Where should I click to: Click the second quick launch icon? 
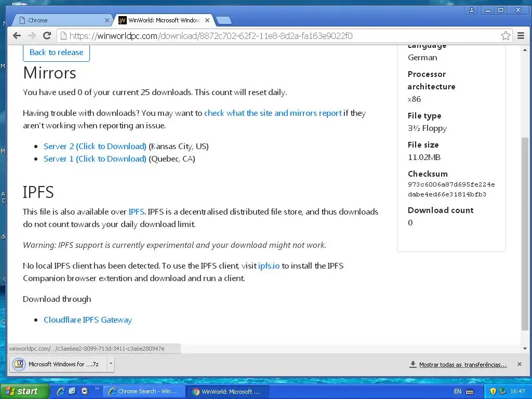(x=73, y=391)
